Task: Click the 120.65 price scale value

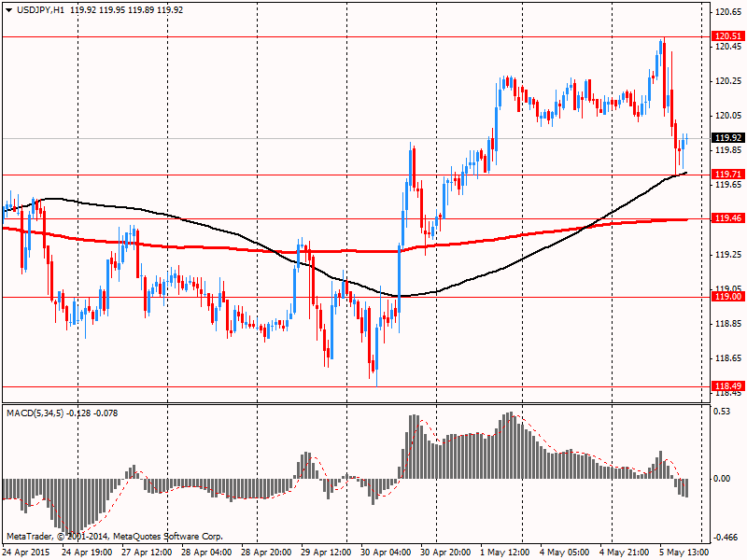Action: click(728, 12)
